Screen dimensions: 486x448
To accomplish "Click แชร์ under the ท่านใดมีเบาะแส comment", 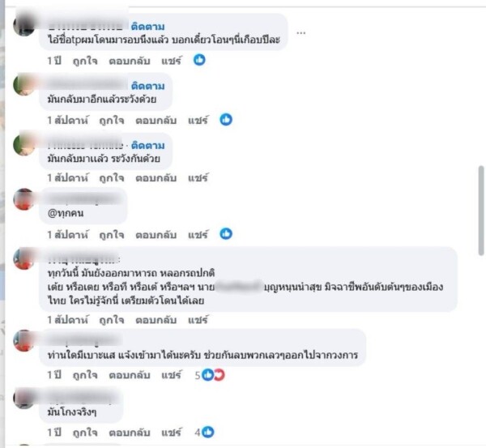I will (171, 375).
